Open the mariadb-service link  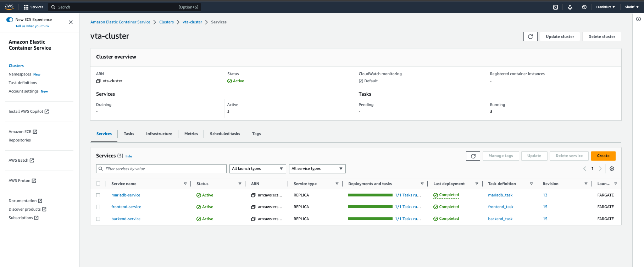pos(126,195)
